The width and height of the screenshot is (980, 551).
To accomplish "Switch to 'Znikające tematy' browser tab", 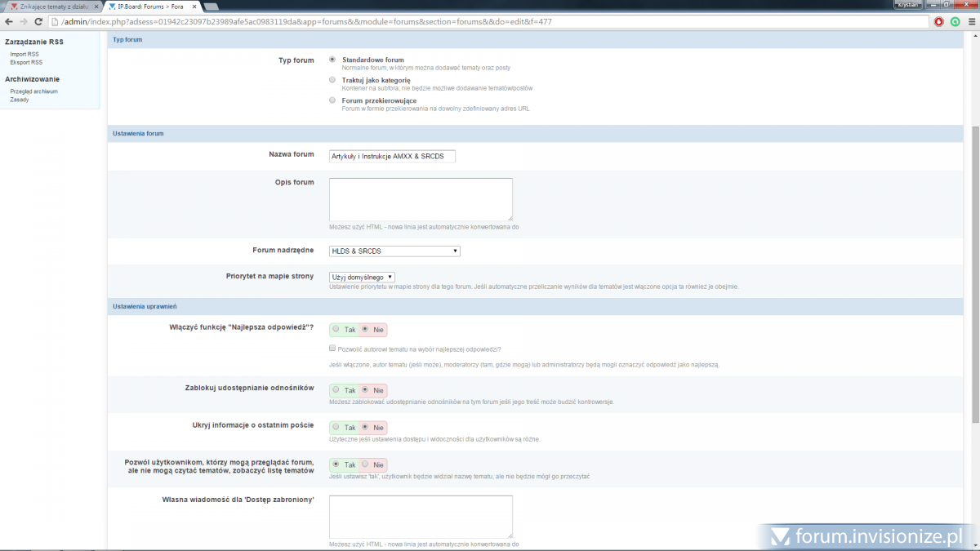I will pos(49,7).
